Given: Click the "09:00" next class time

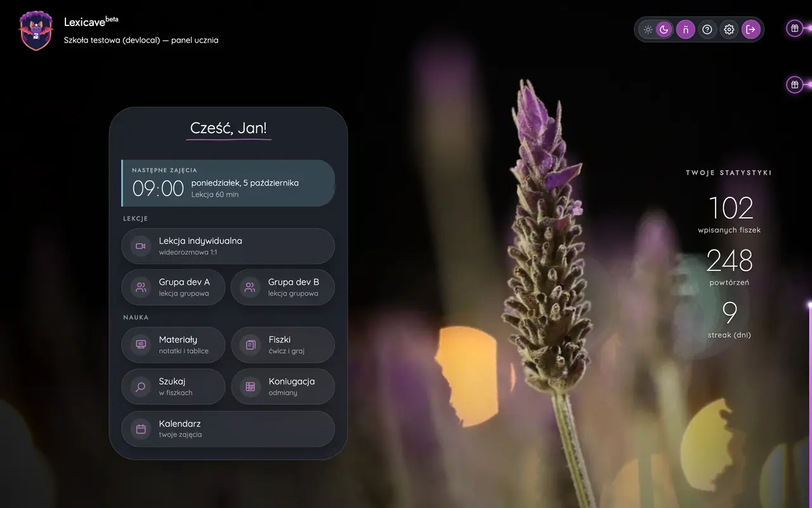Looking at the screenshot, I should point(158,189).
